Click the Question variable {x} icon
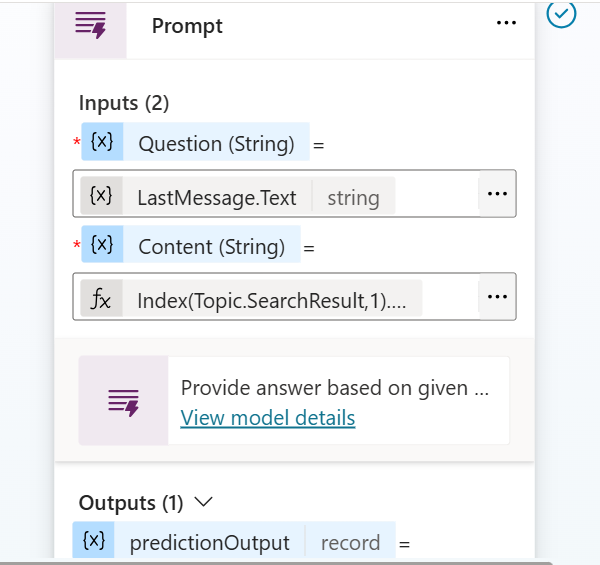600x565 pixels. pyautogui.click(x=102, y=142)
